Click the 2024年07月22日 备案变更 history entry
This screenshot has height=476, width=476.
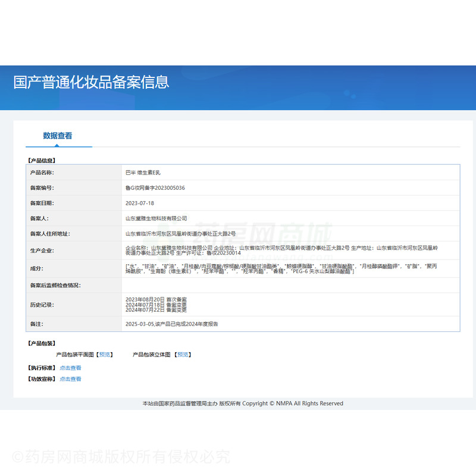[156, 310]
